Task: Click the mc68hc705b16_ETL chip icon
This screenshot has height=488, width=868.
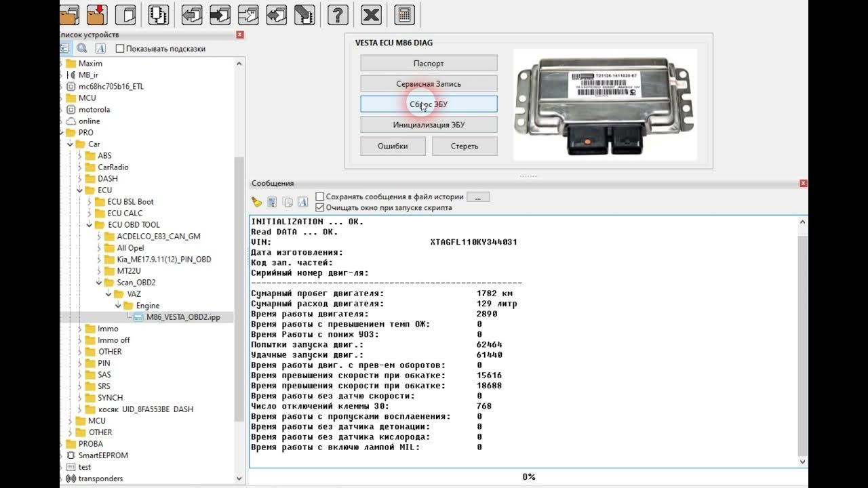Action: pos(71,87)
